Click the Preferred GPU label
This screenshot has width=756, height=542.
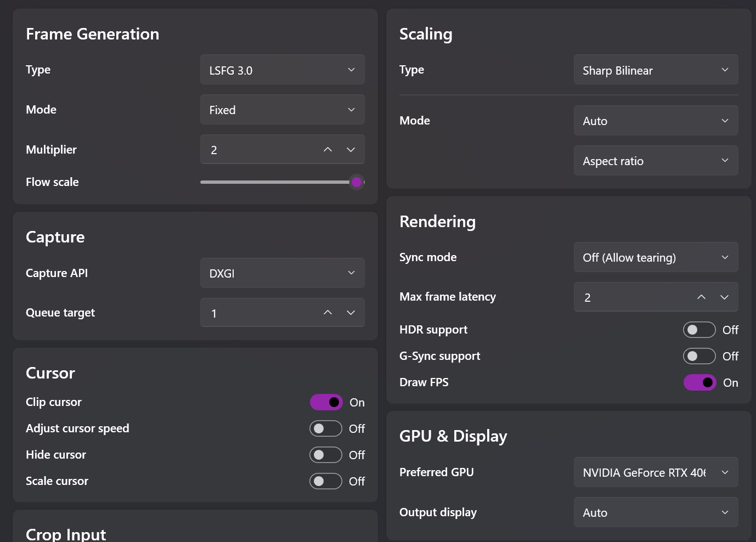pyautogui.click(x=437, y=472)
